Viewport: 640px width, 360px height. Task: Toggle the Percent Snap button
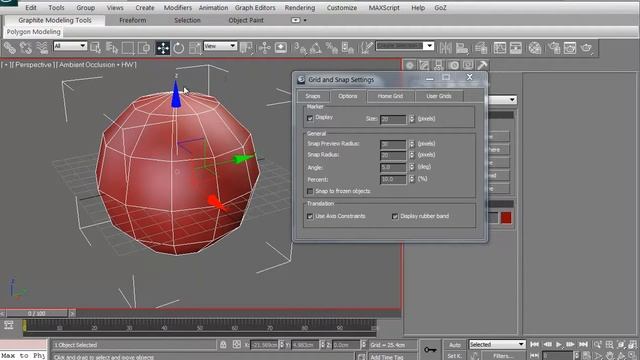(x=332, y=49)
